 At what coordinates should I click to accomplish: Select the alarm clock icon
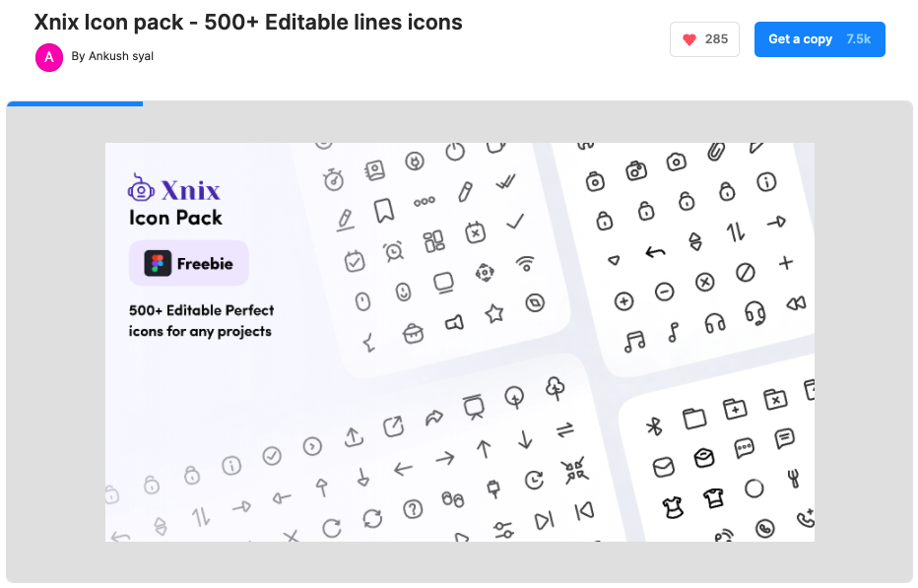click(x=393, y=250)
